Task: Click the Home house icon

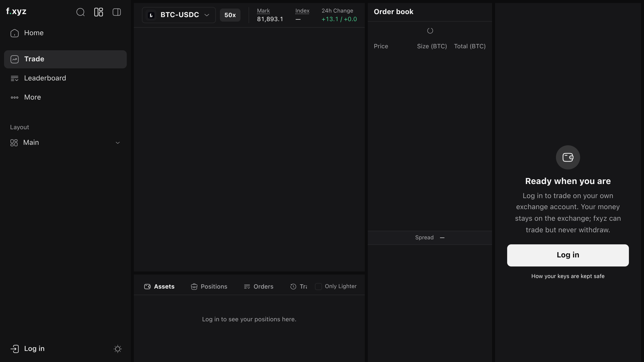Action: point(15,33)
